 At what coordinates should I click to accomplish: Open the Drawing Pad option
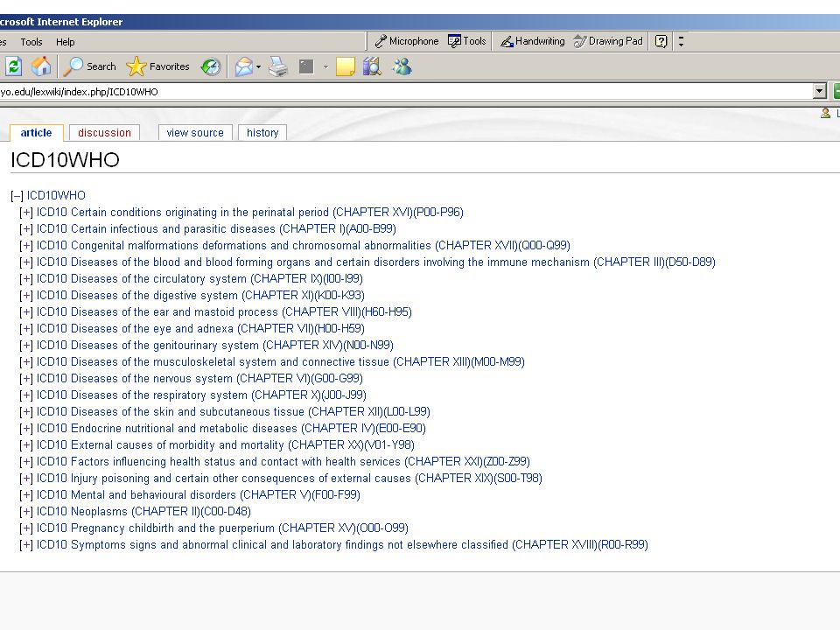[x=608, y=41]
